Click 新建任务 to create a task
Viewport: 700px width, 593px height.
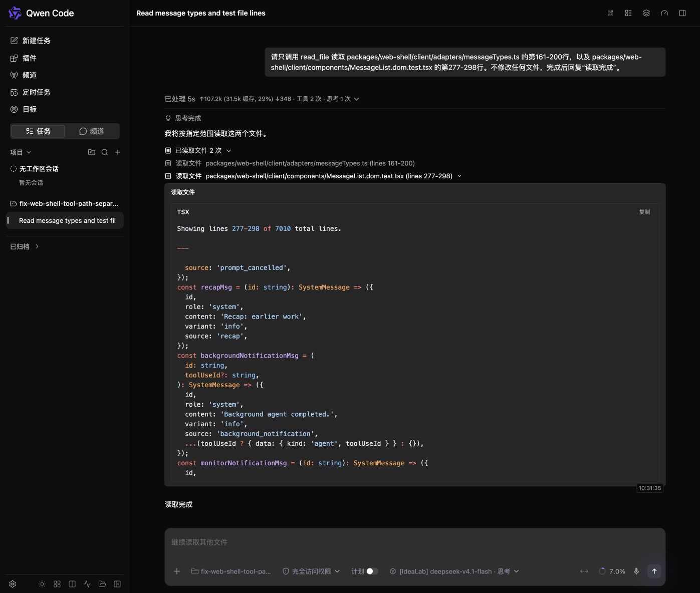(x=31, y=41)
